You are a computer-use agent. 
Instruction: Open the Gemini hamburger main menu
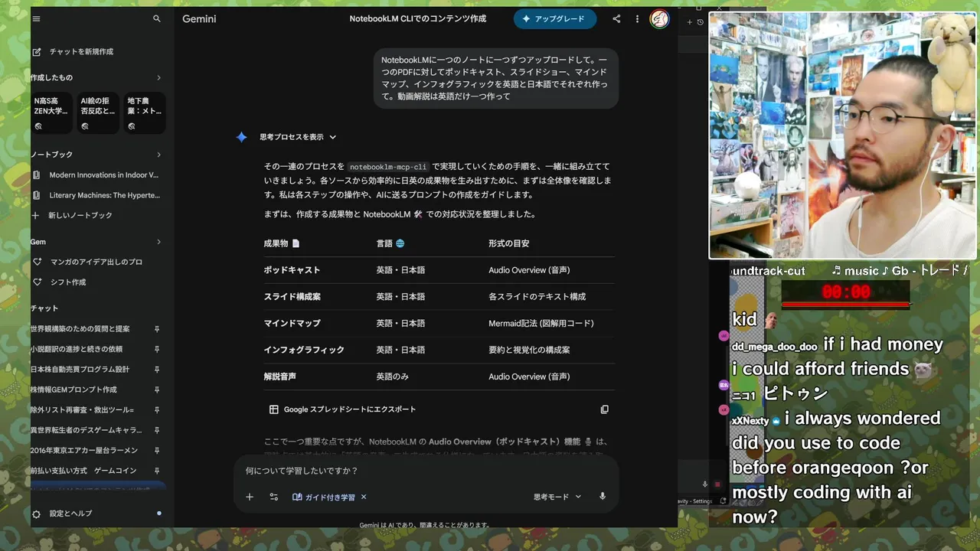pos(36,18)
